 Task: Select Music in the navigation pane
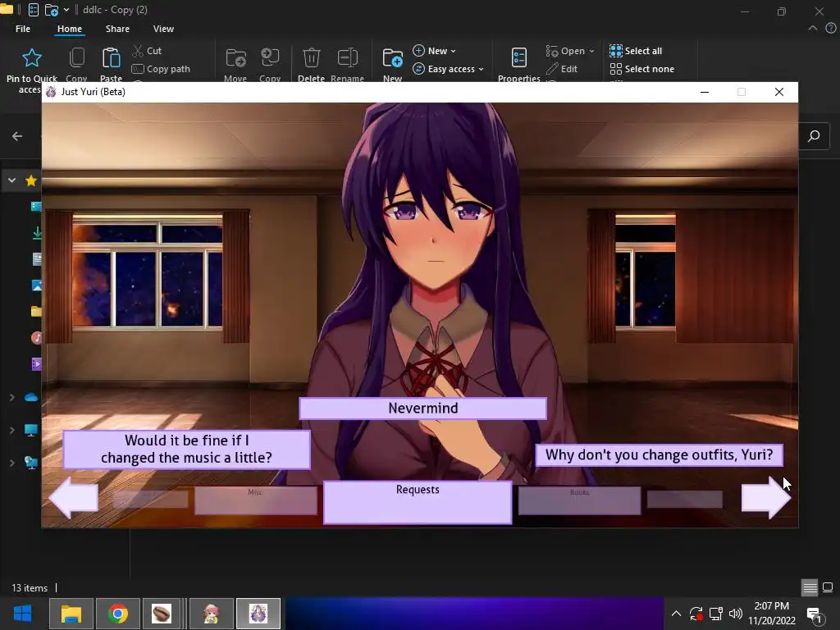coord(36,338)
